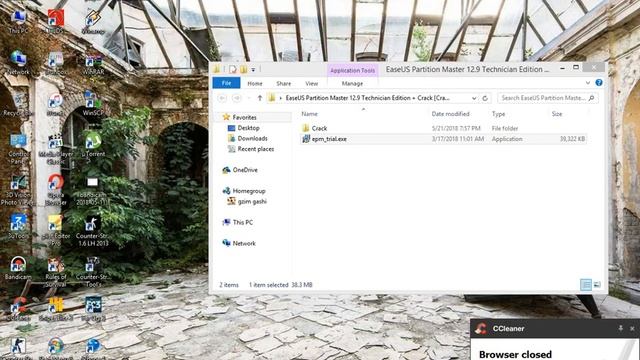The image size is (640, 360).
Task: Select the CCleaner desktop shortcut
Action: click(x=18, y=309)
